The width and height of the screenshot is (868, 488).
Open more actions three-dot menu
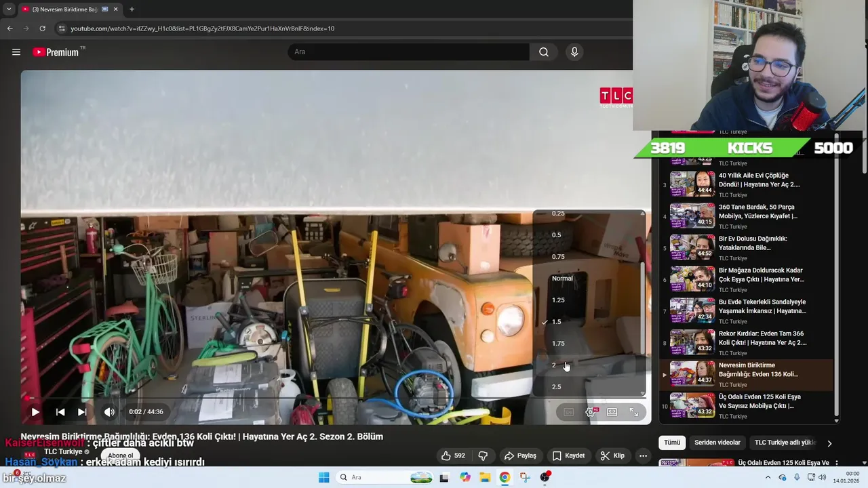(643, 455)
